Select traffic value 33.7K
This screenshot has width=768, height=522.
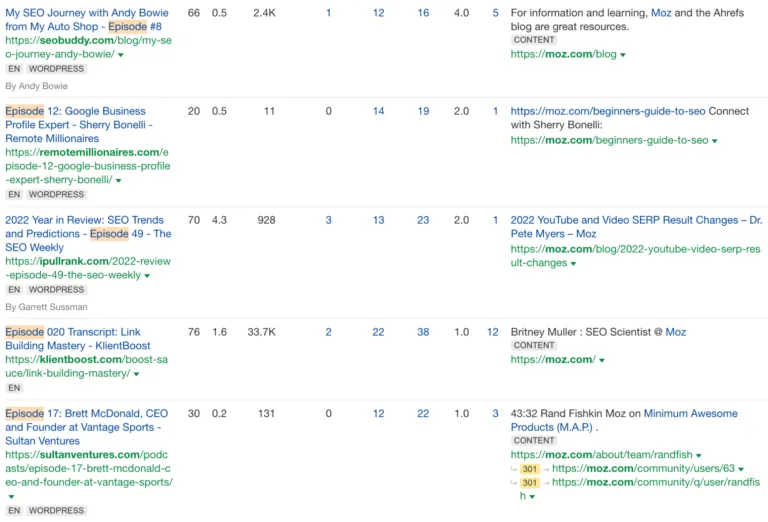(x=262, y=332)
